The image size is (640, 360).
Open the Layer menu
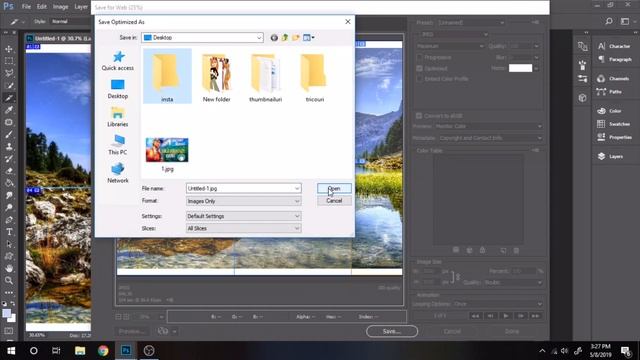tap(81, 7)
